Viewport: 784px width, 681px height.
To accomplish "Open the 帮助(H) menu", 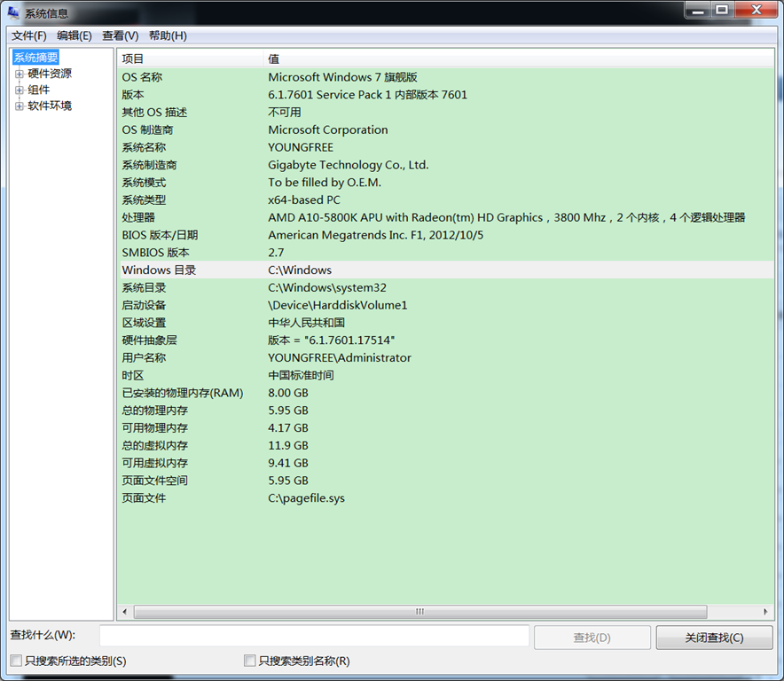I will 168,36.
